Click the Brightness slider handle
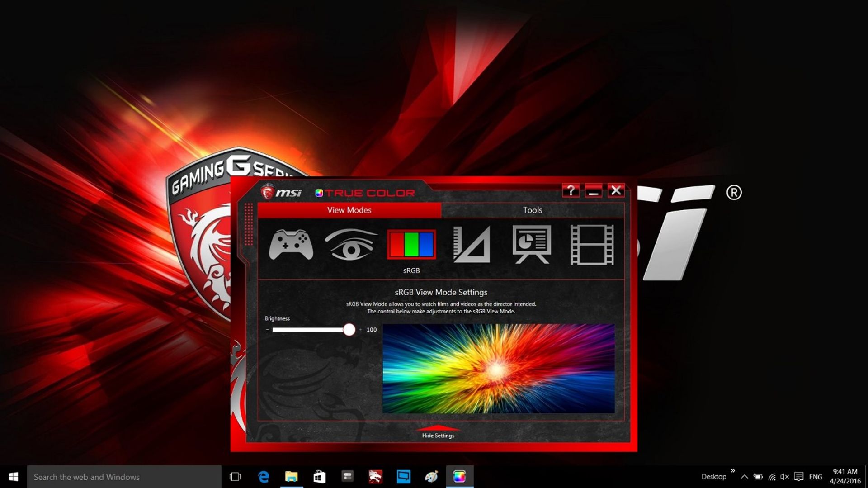The height and width of the screenshot is (488, 868). [349, 329]
